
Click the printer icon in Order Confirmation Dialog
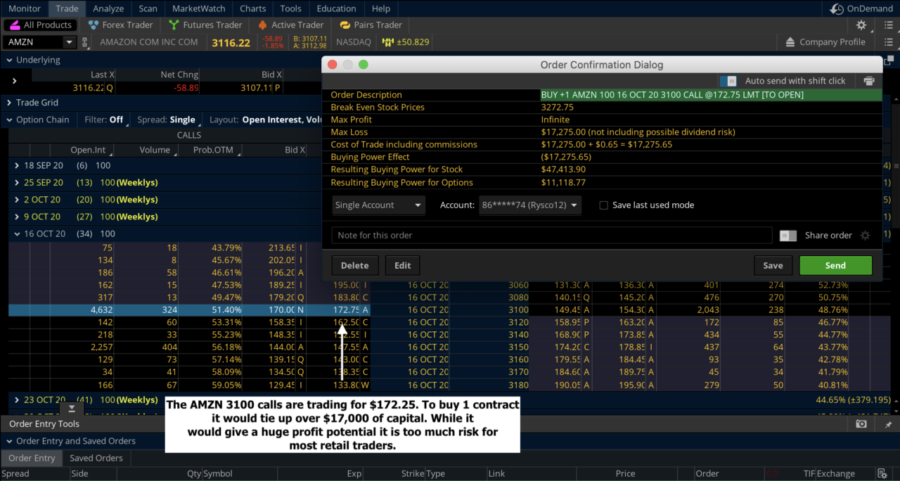868,81
